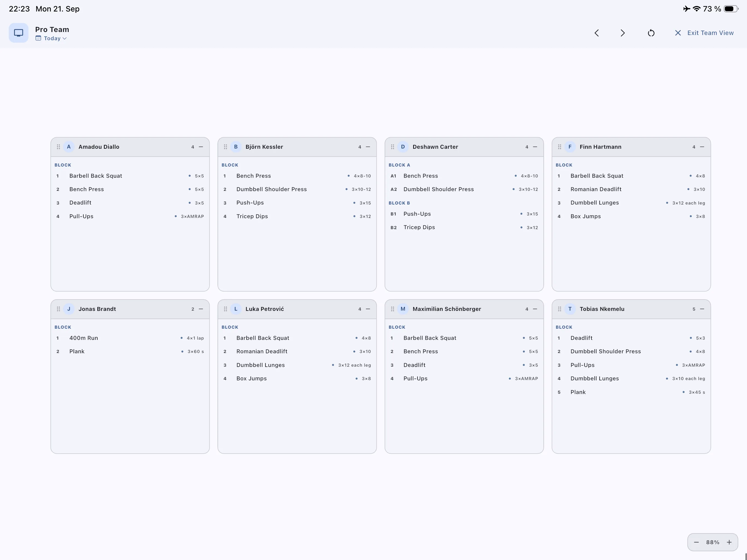Click avatar A of Amadou Diallo

pos(69,147)
